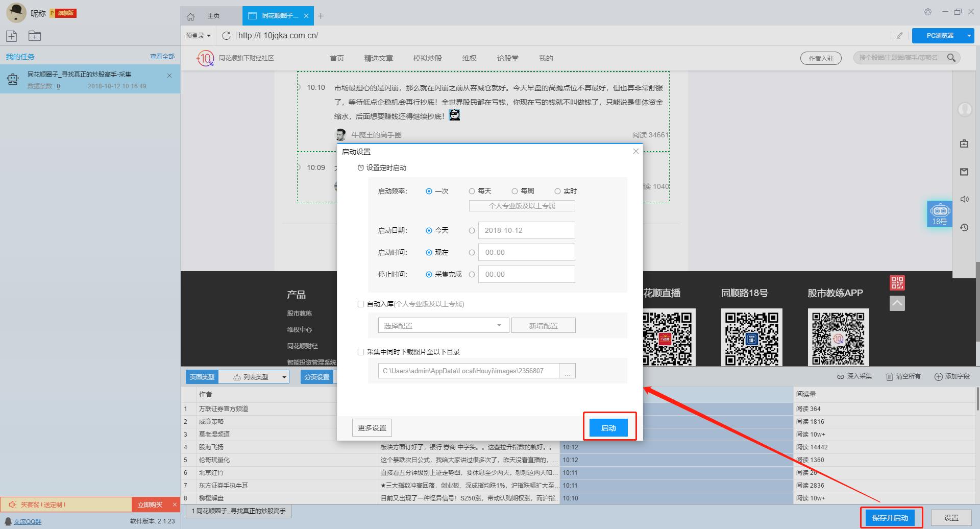Switch to the 主页 tab

click(213, 16)
